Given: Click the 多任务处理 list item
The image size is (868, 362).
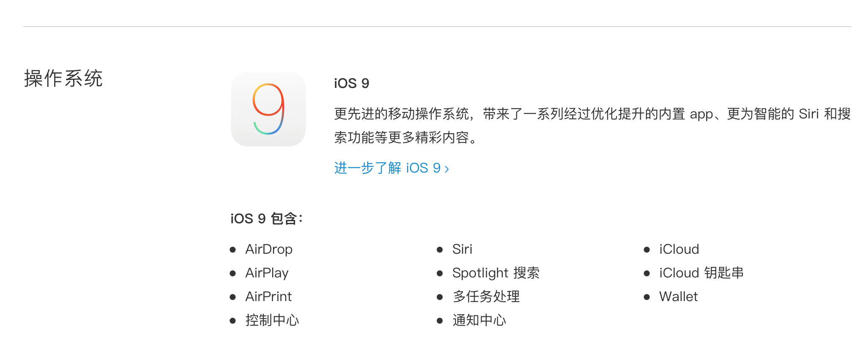Looking at the screenshot, I should [x=486, y=296].
